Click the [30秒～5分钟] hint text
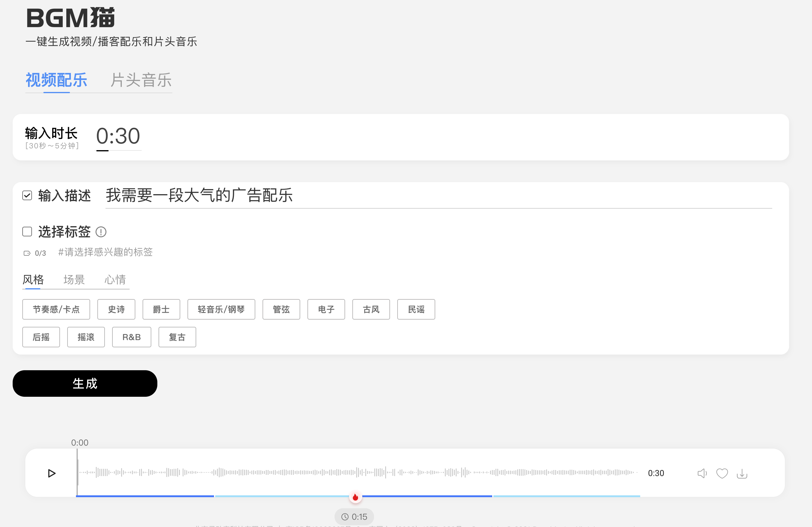812x527 pixels. tap(52, 146)
